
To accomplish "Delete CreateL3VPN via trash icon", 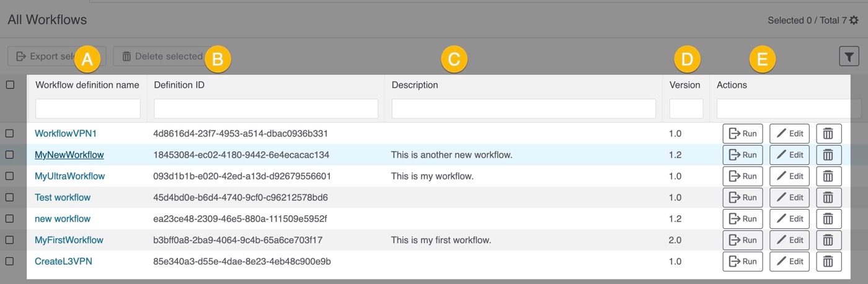I will (828, 261).
